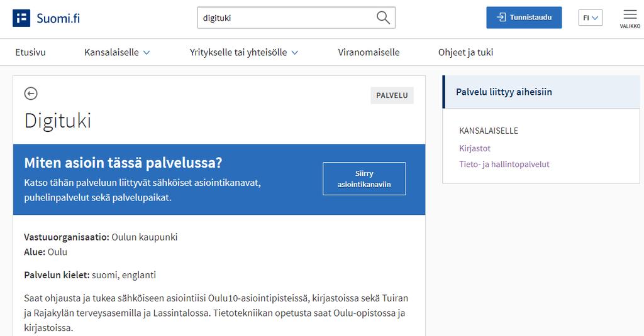Click the Alue: Oulu text
Image resolution: width=644 pixels, height=336 pixels.
click(x=45, y=252)
